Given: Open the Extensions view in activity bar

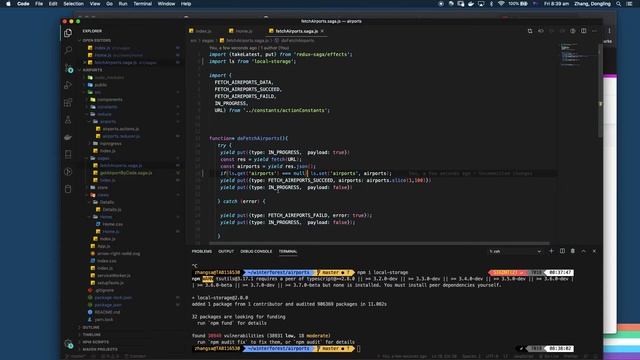Looking at the screenshot, I should click(x=68, y=102).
